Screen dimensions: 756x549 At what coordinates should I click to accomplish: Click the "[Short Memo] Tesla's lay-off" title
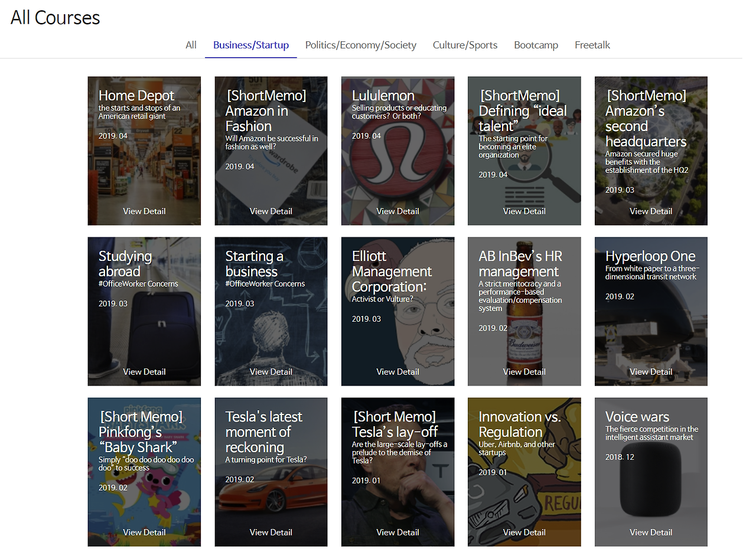(395, 424)
